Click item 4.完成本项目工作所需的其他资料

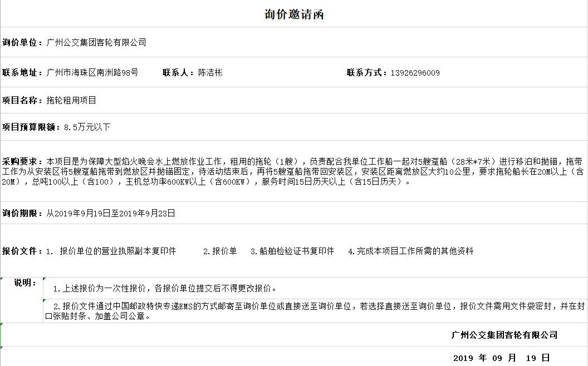[x=411, y=251]
